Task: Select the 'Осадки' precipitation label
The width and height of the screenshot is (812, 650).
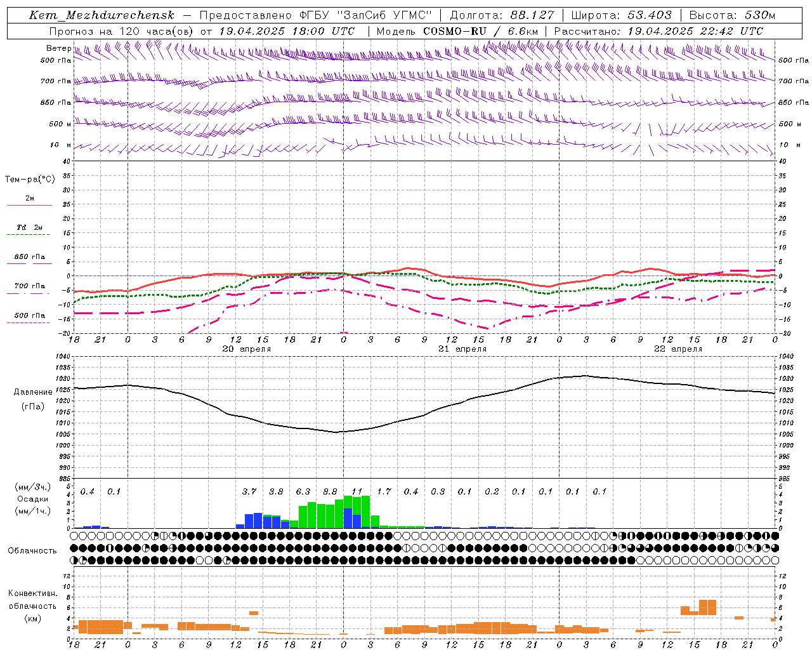Action: [33, 499]
